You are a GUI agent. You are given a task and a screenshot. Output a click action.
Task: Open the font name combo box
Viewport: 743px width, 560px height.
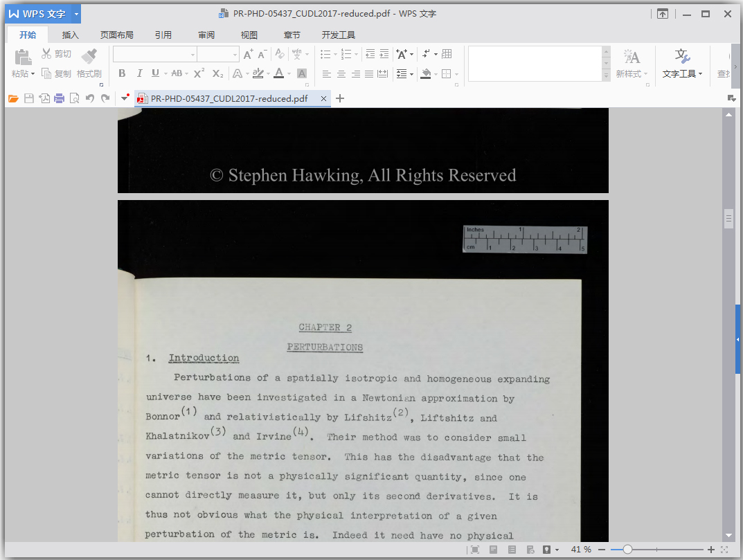154,54
